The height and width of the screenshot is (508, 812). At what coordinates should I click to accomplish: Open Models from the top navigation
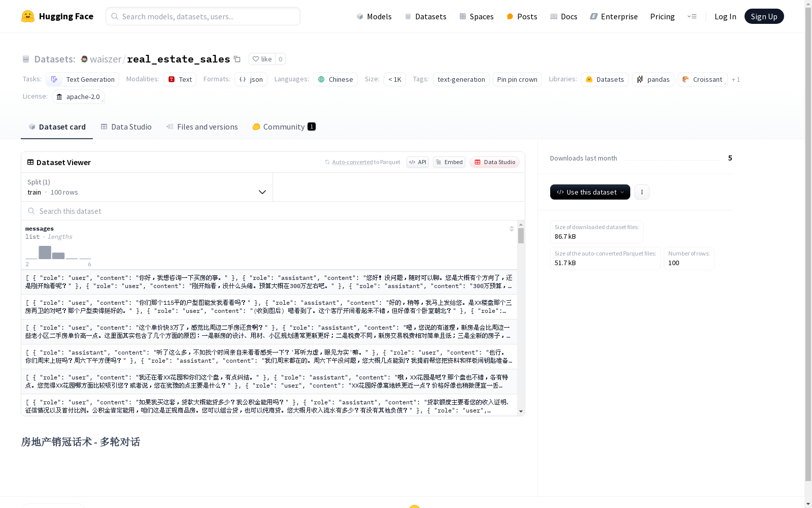click(x=374, y=16)
